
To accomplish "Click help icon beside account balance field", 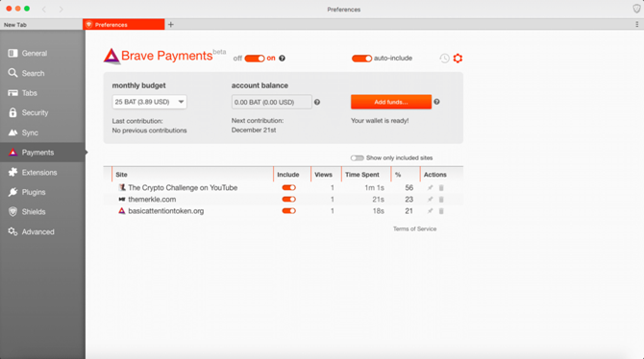I will tap(317, 102).
